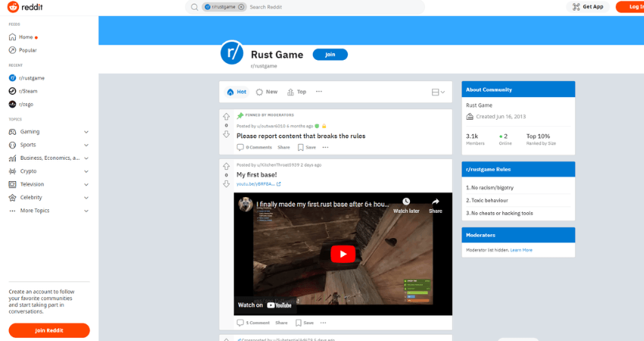Open the Home feed
644x341 pixels.
(26, 37)
